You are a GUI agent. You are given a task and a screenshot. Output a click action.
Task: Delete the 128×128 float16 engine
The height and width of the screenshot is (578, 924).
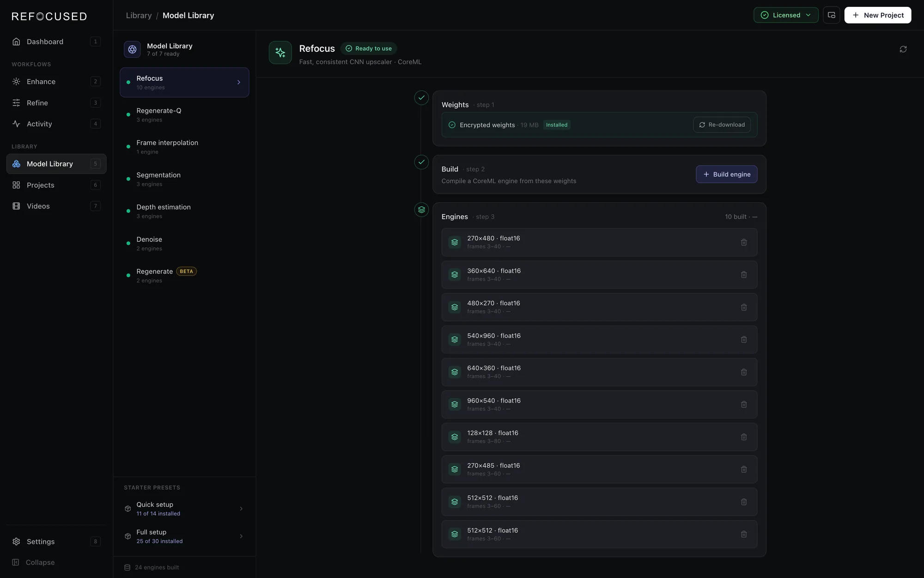tap(744, 437)
